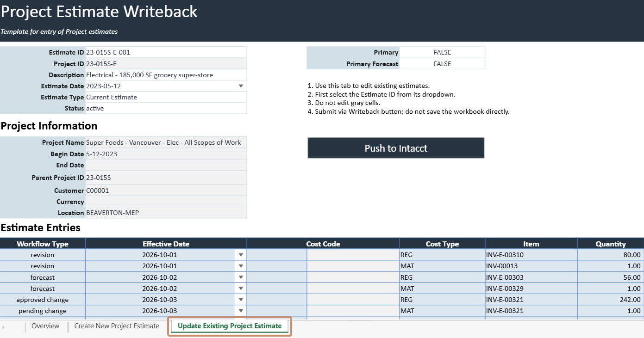Image resolution: width=644 pixels, height=338 pixels.
Task: Select the Update Existing Project Estimate tab
Action: pos(230,326)
